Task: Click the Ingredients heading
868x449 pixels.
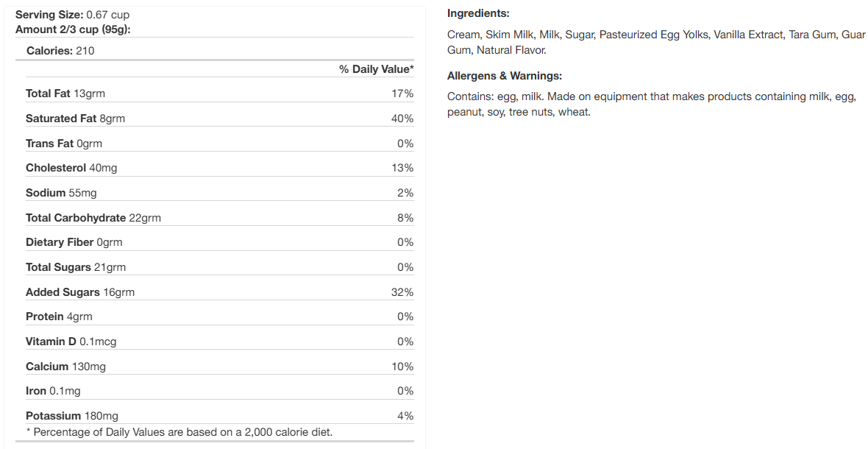Action: click(478, 13)
